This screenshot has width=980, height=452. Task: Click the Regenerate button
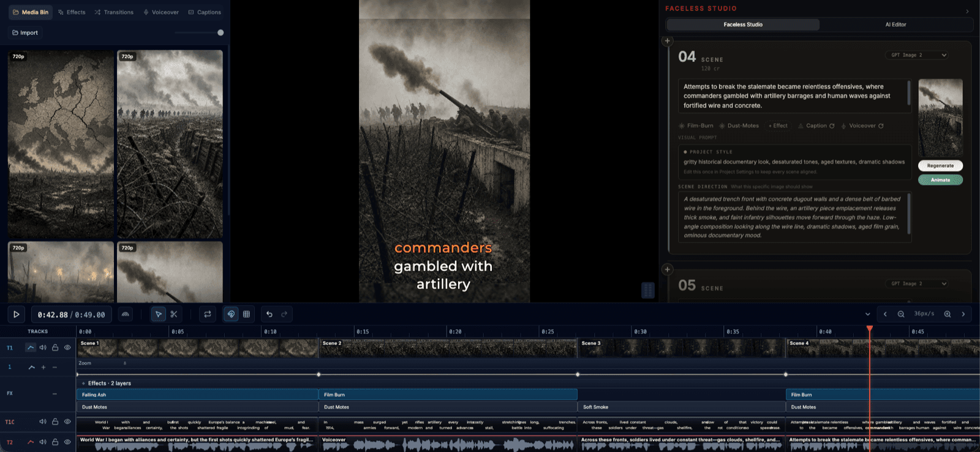tap(940, 165)
